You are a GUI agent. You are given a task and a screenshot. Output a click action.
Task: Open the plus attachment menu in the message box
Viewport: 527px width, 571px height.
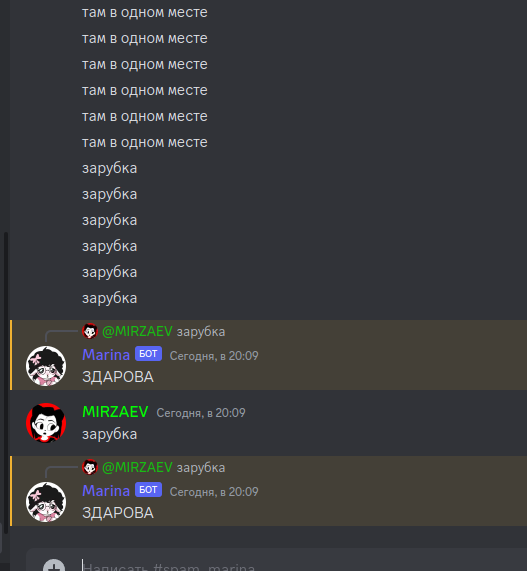(54, 566)
